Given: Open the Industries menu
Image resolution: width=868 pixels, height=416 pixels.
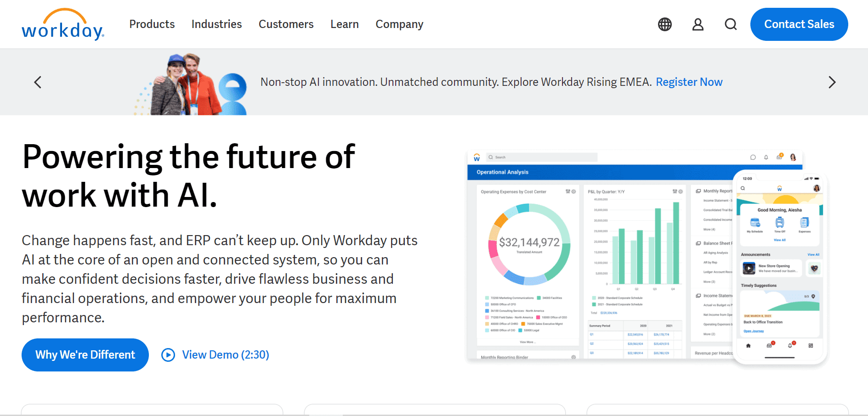Looking at the screenshot, I should (216, 24).
